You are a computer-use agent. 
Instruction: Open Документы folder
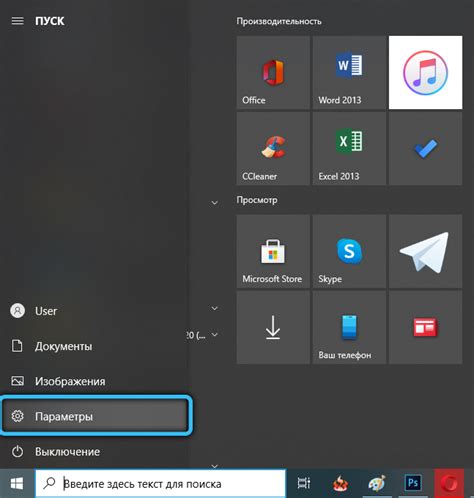click(x=95, y=346)
